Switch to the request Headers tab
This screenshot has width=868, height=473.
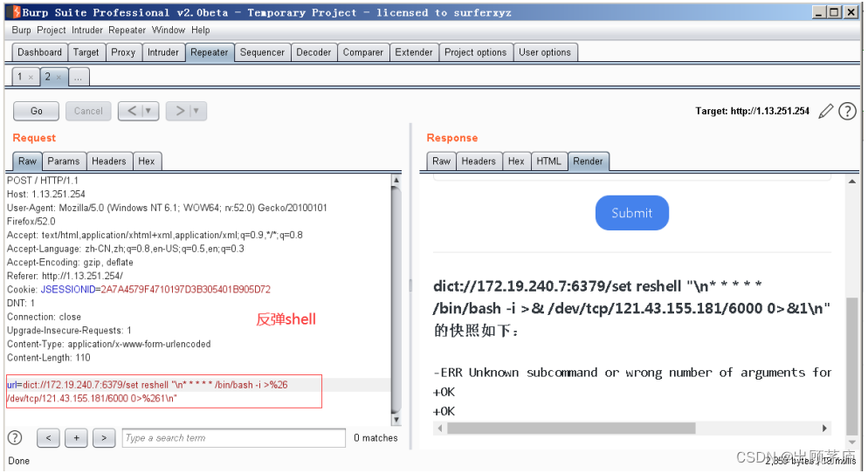[109, 161]
